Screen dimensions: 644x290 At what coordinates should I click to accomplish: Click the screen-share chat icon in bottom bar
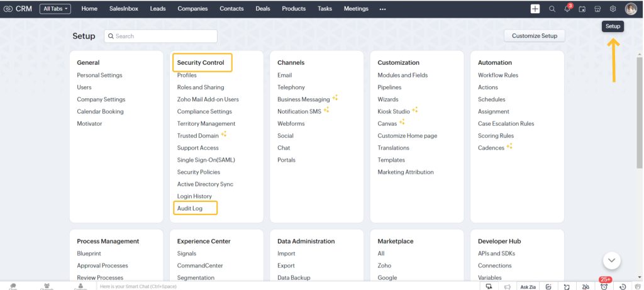pos(489,286)
